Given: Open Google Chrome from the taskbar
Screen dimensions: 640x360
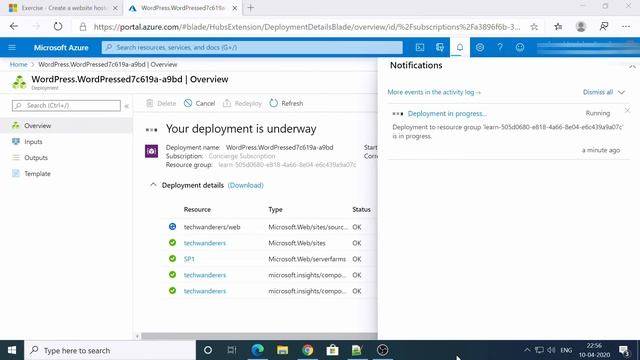Looking at the screenshot, I should pos(307,350).
